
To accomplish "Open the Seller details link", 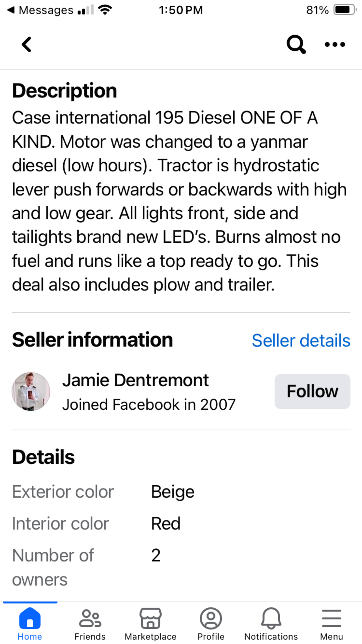I will 301,340.
